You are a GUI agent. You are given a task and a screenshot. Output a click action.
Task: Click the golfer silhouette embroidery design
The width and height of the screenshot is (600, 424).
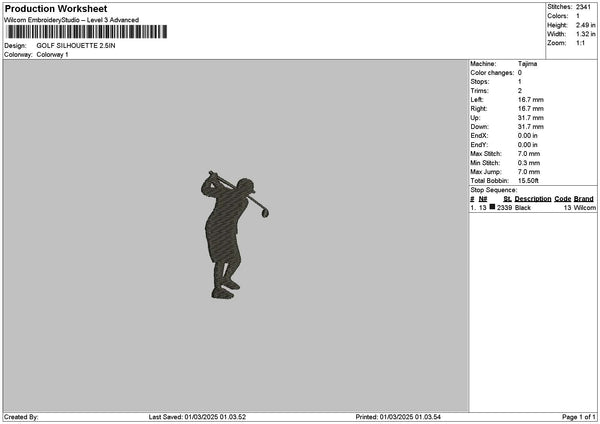coord(235,235)
